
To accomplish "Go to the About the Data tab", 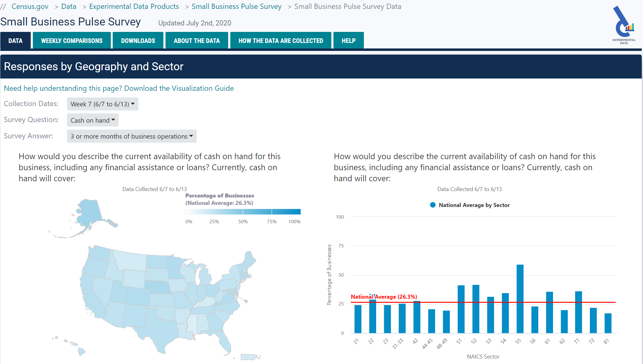I will point(197,40).
